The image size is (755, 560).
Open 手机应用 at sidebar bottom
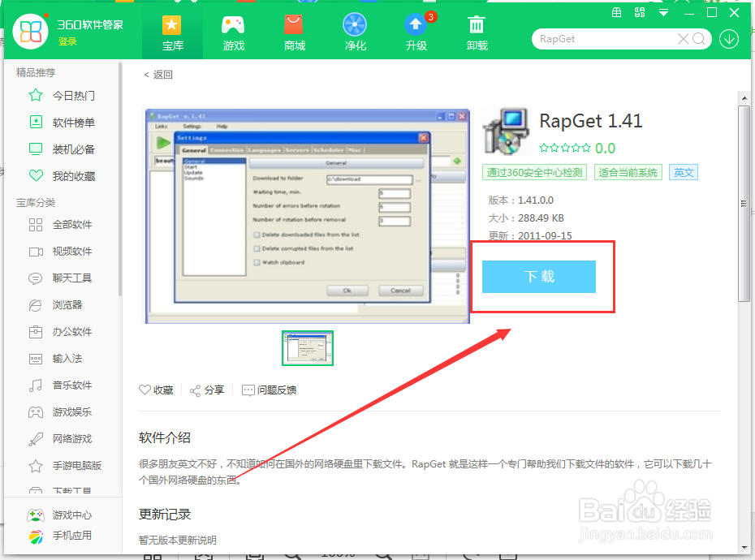[59, 536]
